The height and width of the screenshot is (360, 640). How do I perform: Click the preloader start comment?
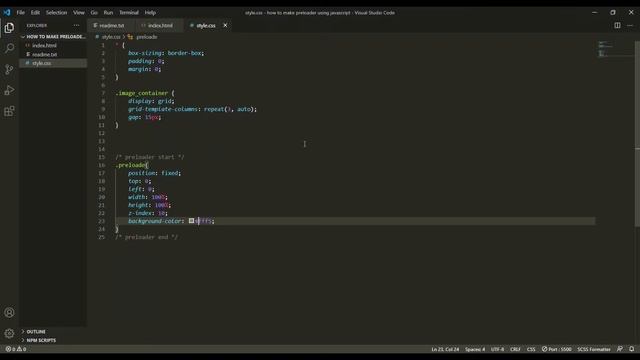[150, 157]
